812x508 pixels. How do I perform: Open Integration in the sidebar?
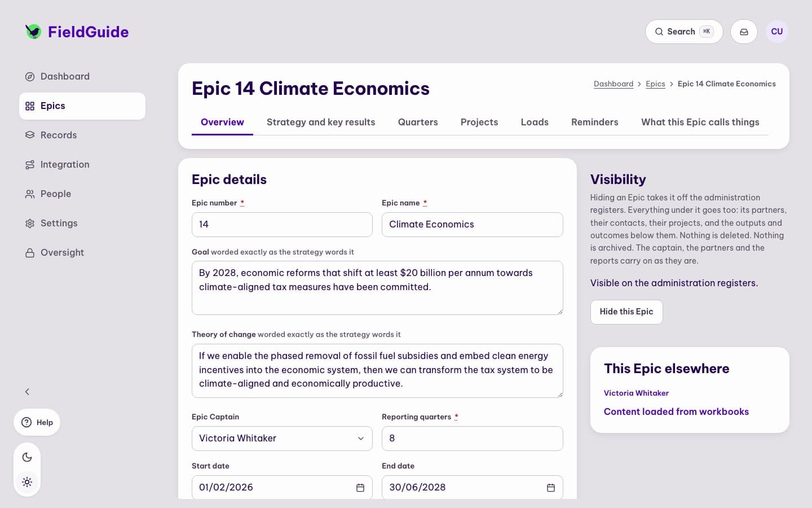click(82, 165)
